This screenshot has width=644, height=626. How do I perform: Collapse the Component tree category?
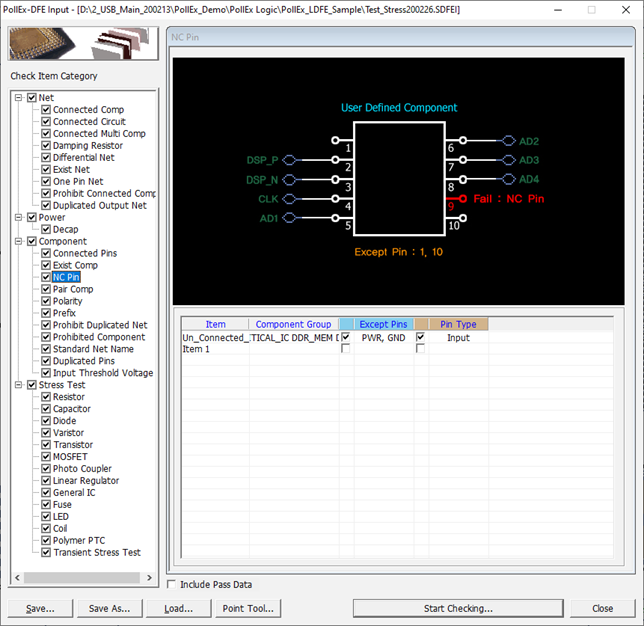(x=18, y=241)
